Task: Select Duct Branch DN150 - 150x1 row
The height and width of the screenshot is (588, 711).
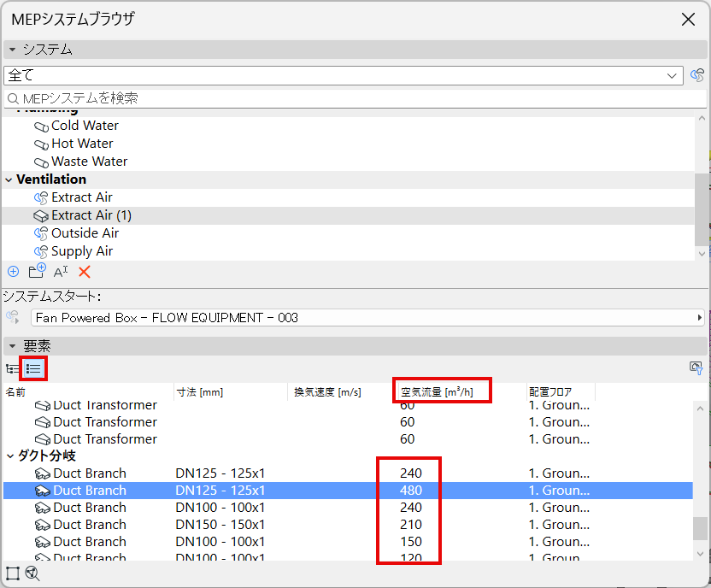Action: [x=349, y=525]
